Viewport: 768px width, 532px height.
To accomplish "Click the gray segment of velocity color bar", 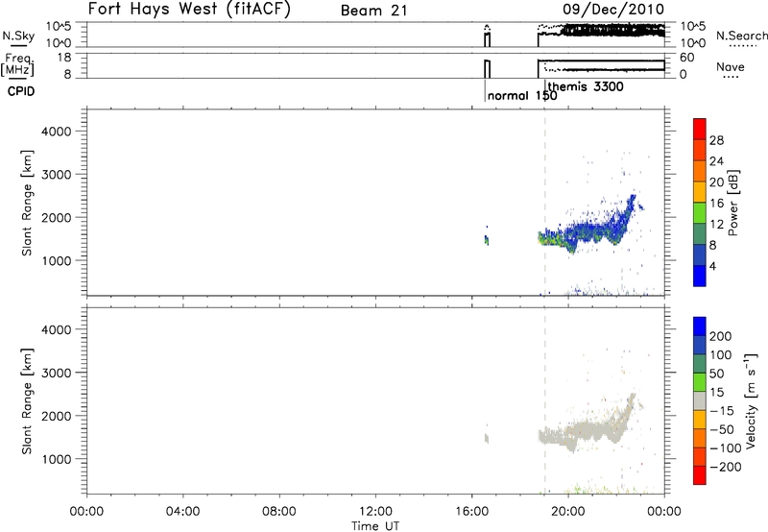I will pyautogui.click(x=700, y=401).
